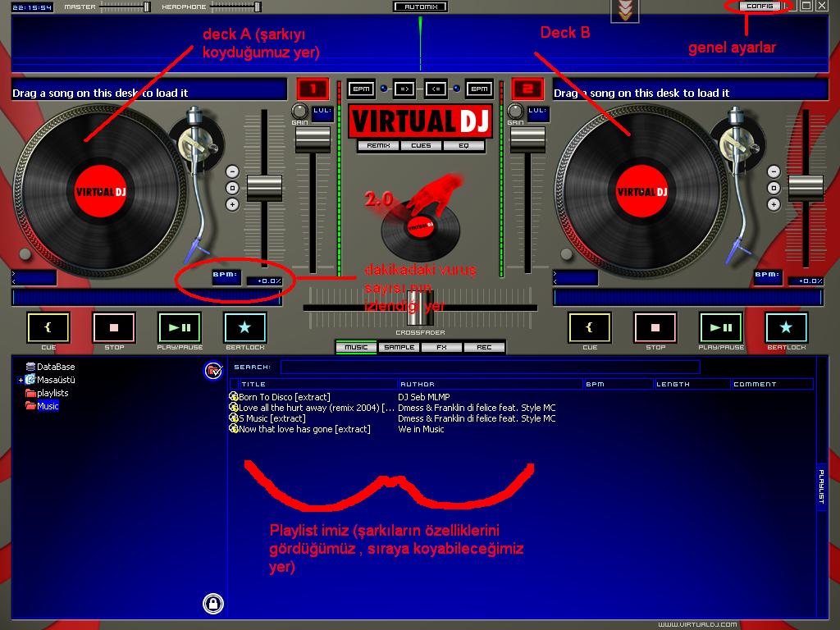Enable Beatlock star on deck 2
Viewport: 840px width, 630px height.
click(x=787, y=327)
